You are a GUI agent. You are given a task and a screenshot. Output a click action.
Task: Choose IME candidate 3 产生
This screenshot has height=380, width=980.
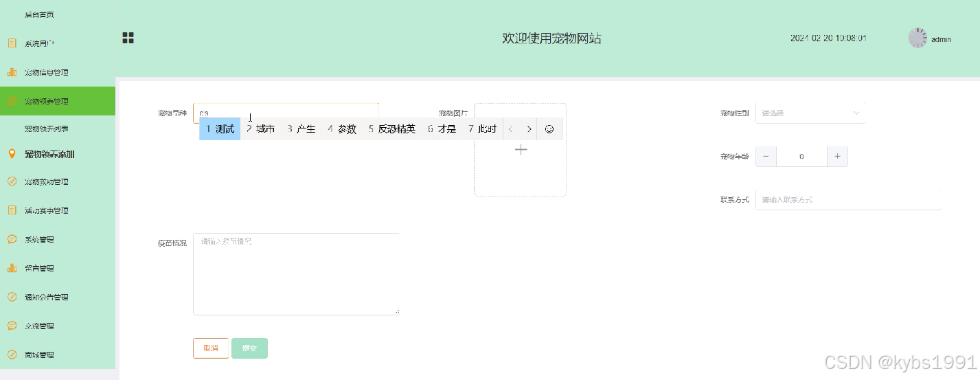point(301,128)
